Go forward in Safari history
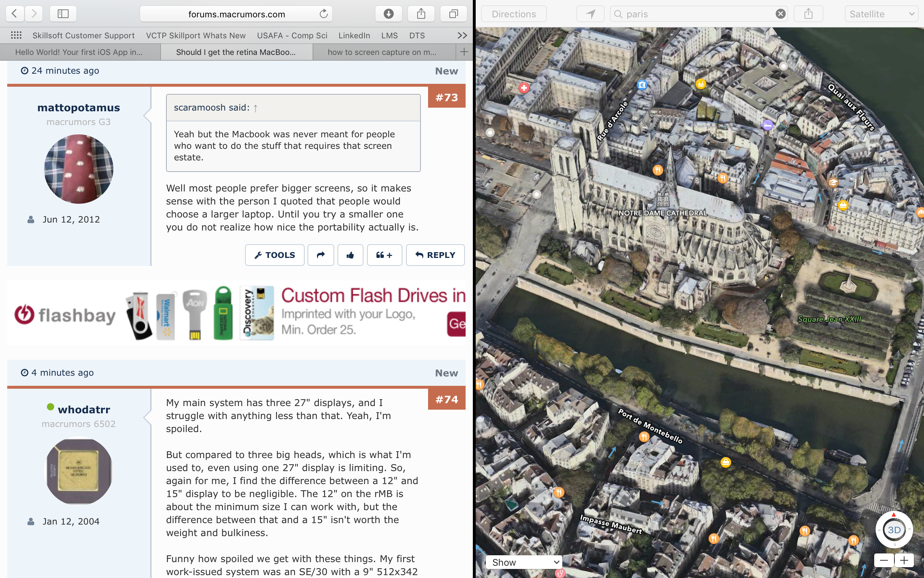Screen dimensions: 924x578 tap(34, 14)
